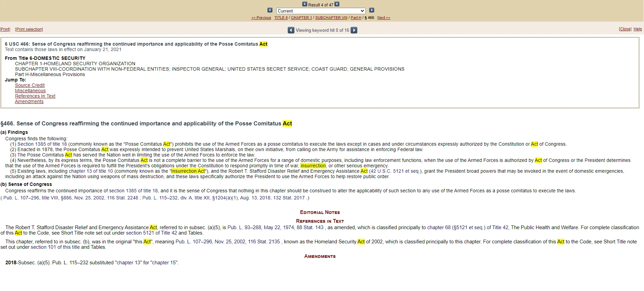Click the [Print selection] link

29,29
